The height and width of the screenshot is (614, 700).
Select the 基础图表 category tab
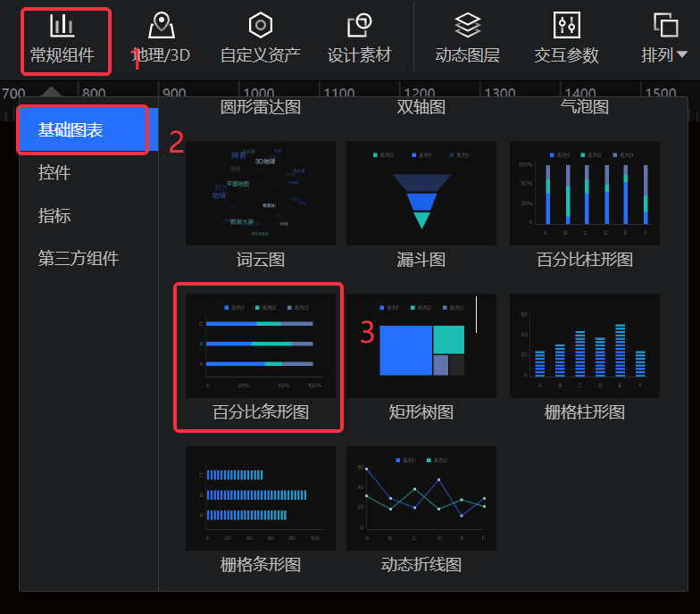pos(82,130)
